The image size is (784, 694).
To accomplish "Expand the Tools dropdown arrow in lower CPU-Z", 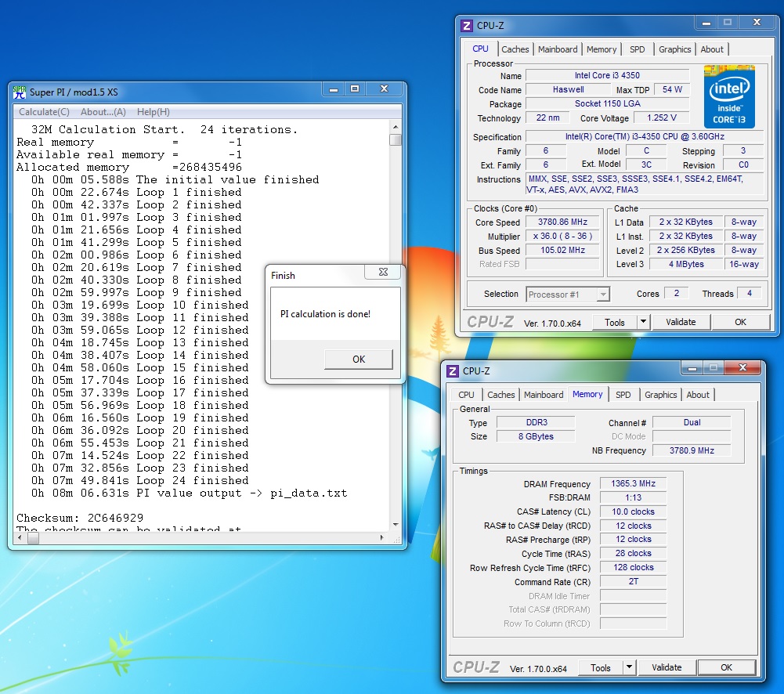I will coord(630,668).
